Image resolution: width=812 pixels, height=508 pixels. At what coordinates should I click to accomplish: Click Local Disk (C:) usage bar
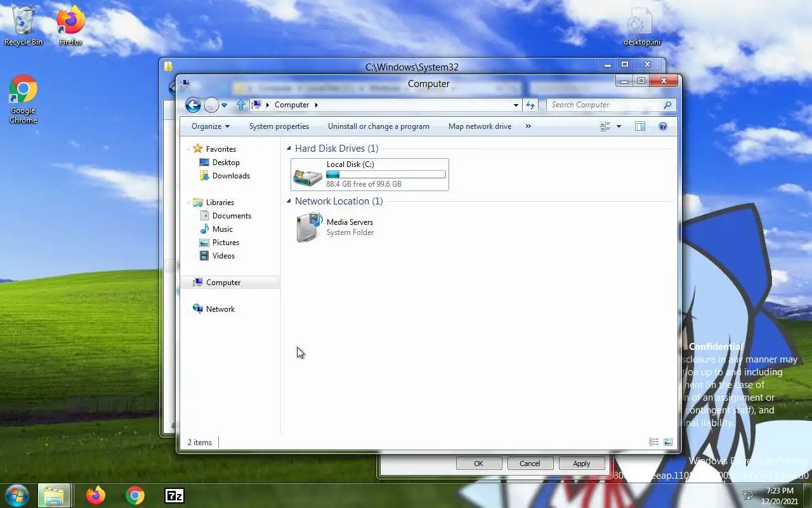click(386, 175)
